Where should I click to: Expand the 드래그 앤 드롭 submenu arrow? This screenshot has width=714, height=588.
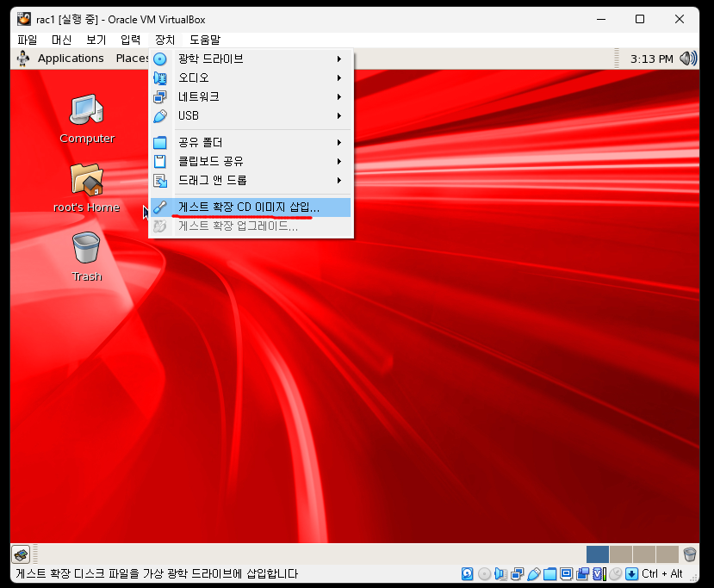339,181
